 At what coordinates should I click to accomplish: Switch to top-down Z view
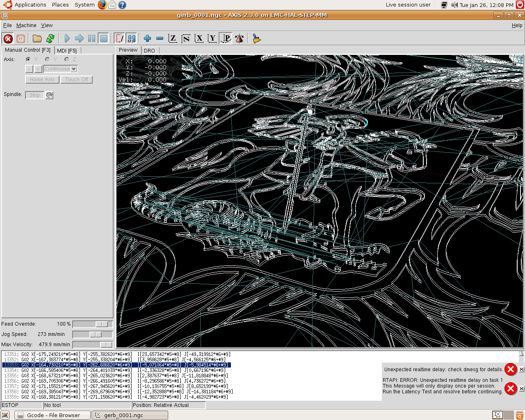[173, 39]
